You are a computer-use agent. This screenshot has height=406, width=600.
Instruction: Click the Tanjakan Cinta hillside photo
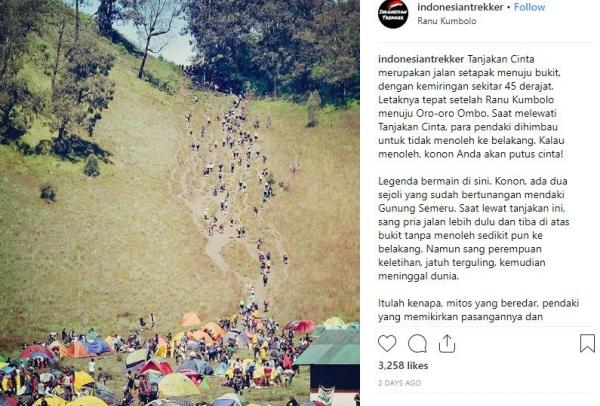[x=180, y=203]
